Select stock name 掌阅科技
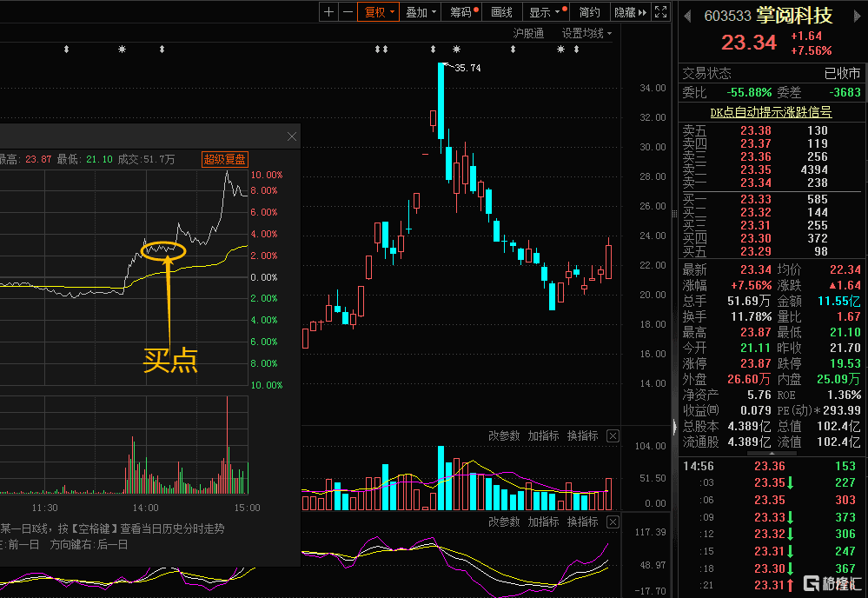The width and height of the screenshot is (868, 598). (794, 16)
